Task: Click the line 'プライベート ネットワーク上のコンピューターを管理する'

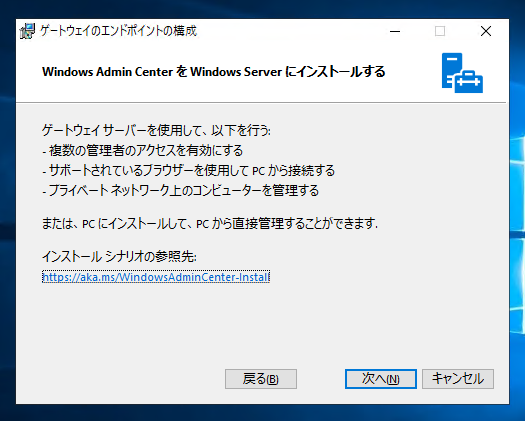Action: 180,190
